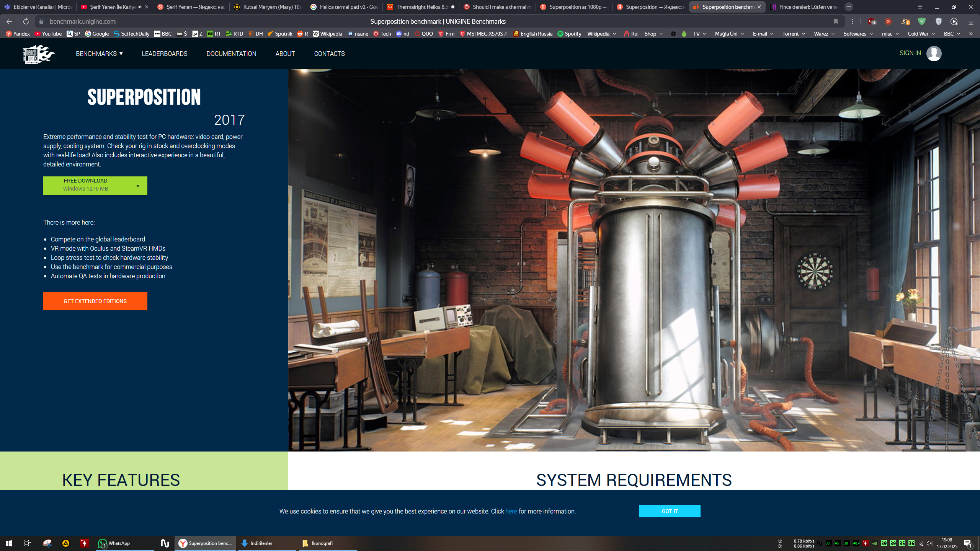
Task: Open İkonografi folder from taskbar
Action: [x=328, y=543]
